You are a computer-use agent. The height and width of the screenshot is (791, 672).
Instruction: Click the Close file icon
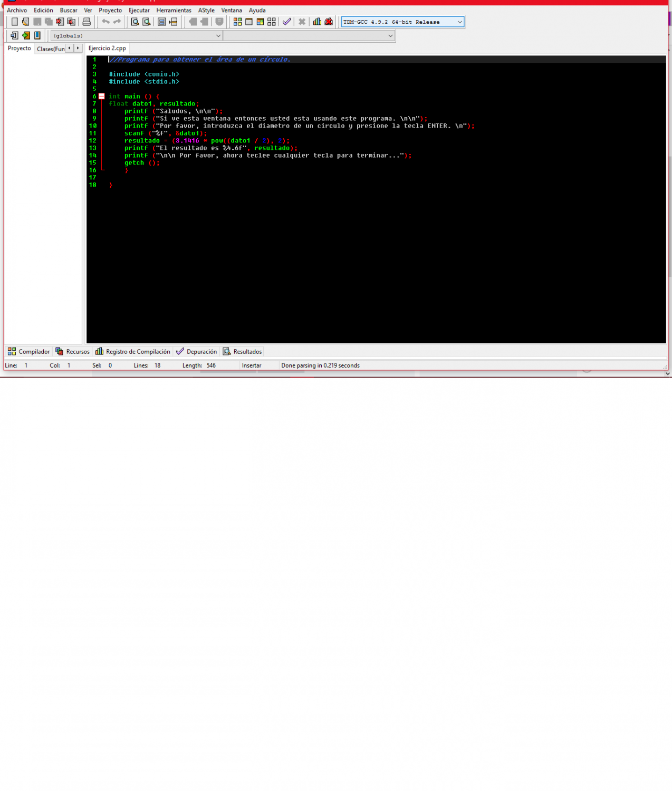tap(60, 22)
